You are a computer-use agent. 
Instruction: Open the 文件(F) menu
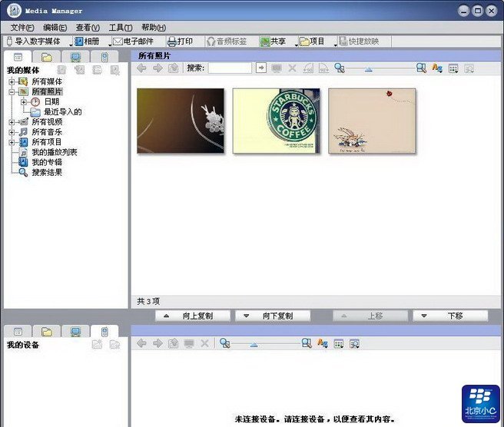pos(22,28)
